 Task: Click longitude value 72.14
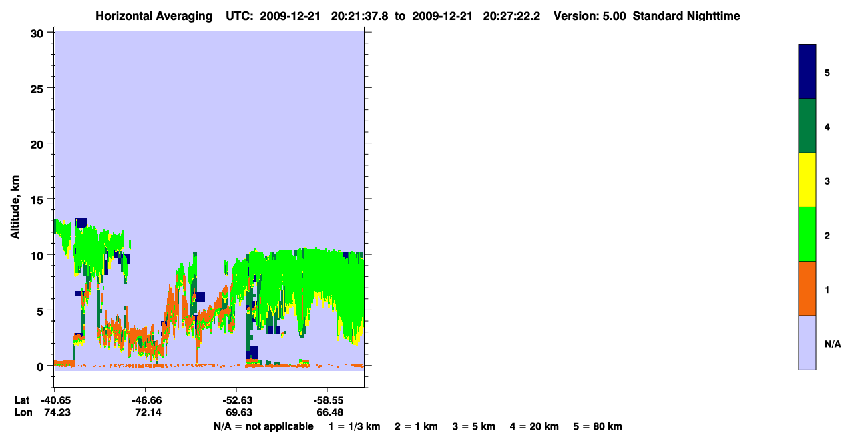point(148,412)
